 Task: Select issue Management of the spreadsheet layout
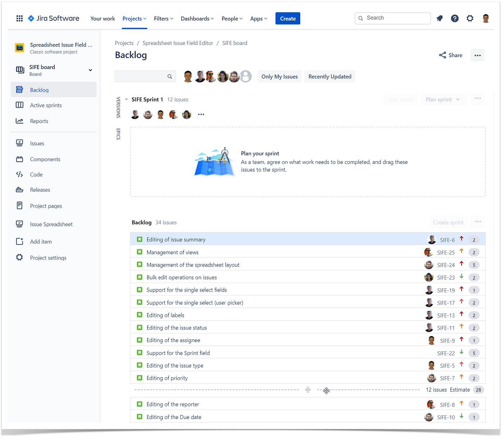(308, 265)
